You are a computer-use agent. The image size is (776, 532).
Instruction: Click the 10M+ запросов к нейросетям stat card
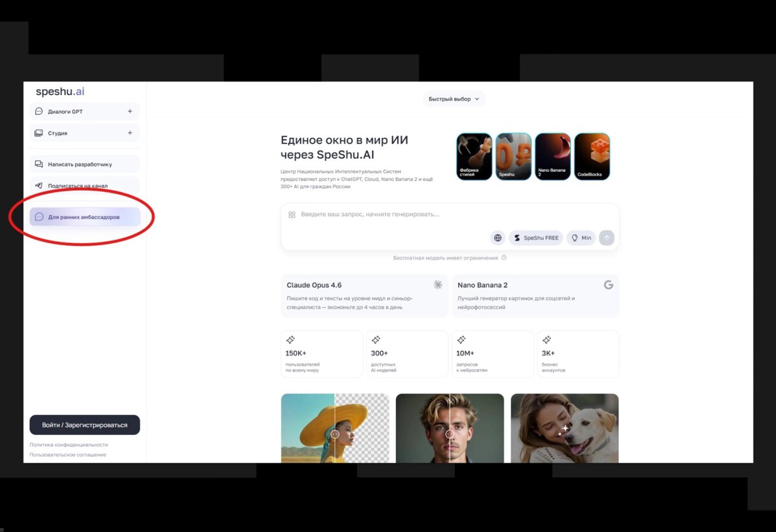pyautogui.click(x=493, y=354)
